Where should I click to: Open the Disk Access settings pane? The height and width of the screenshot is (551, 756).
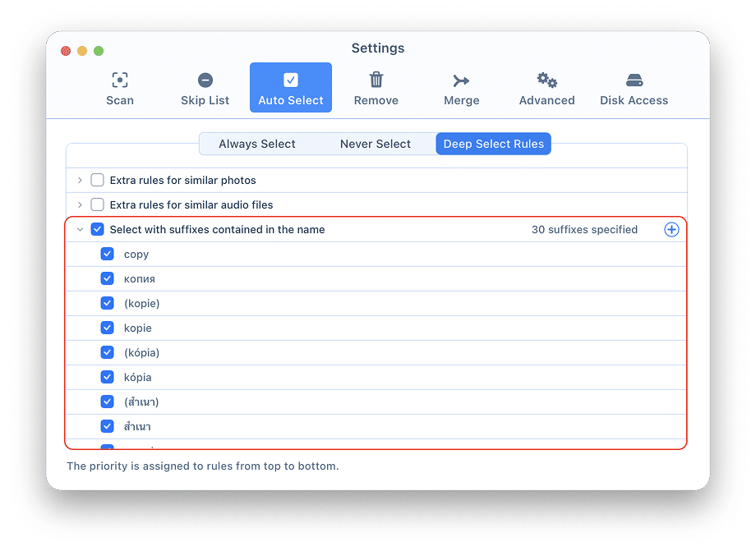634,89
